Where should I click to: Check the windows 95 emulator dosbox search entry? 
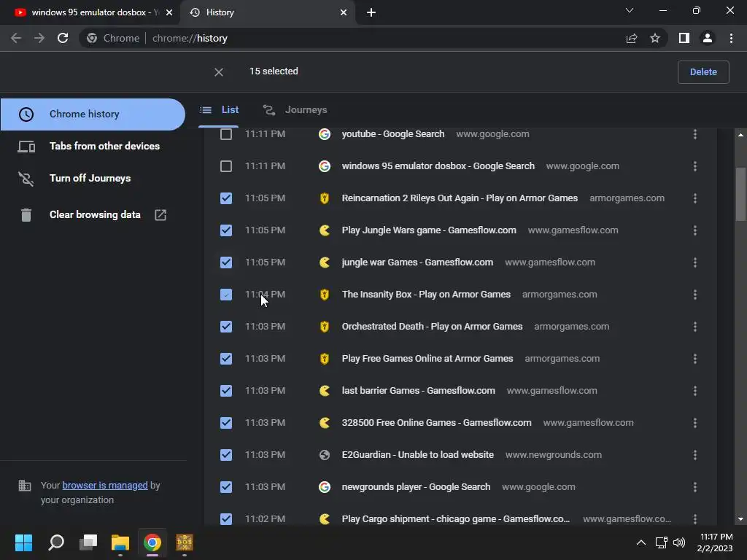(x=226, y=166)
